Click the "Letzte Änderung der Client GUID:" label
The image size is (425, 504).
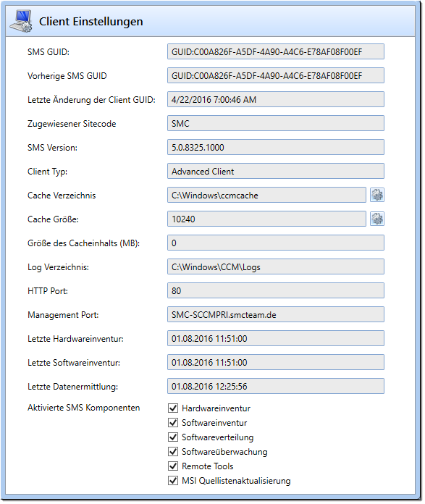click(91, 100)
